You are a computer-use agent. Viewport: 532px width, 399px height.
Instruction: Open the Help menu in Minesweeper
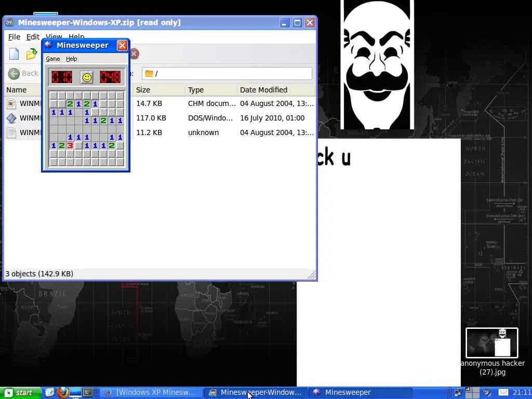tap(71, 59)
